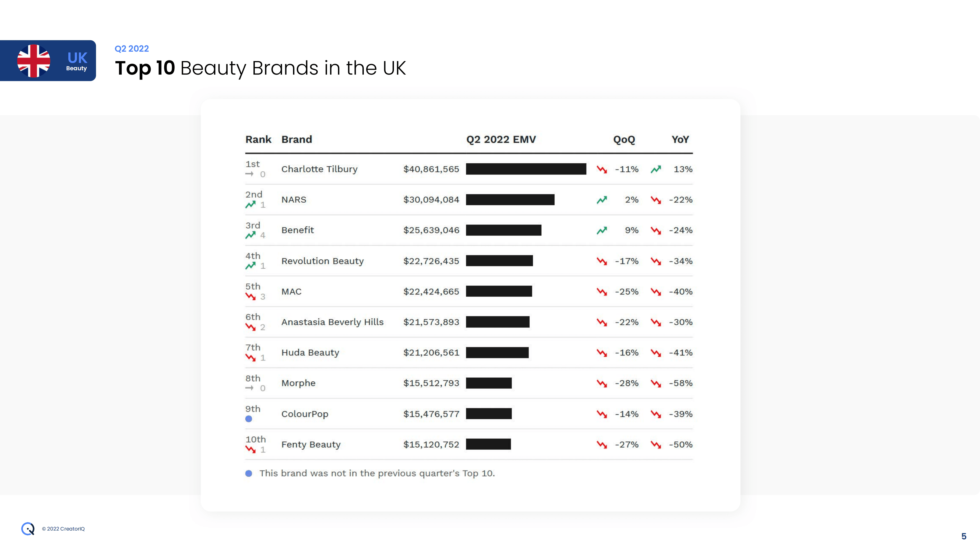The image size is (980, 551).
Task: Click the Q2 2022 EMV column header
Action: tap(501, 140)
